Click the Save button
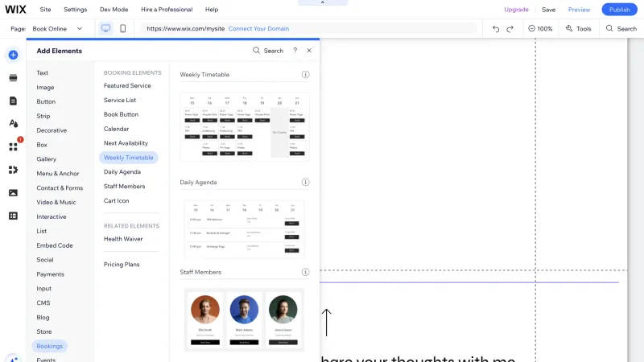 pyautogui.click(x=548, y=10)
